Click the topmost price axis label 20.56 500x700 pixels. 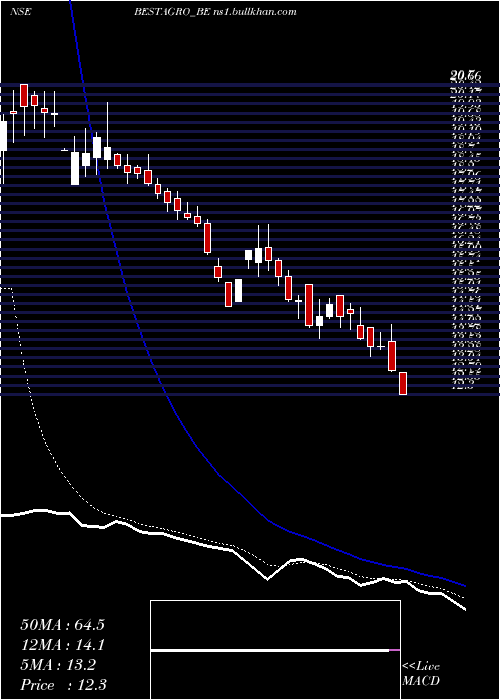point(466,77)
